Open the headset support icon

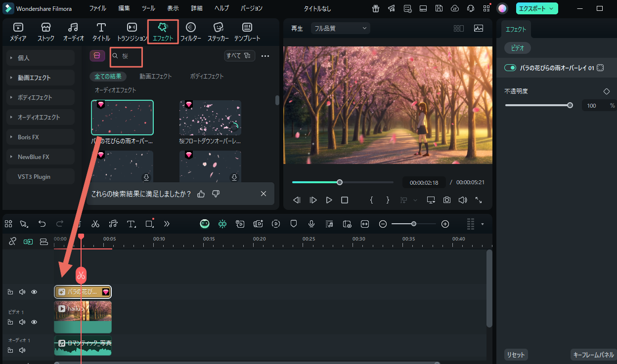471,8
